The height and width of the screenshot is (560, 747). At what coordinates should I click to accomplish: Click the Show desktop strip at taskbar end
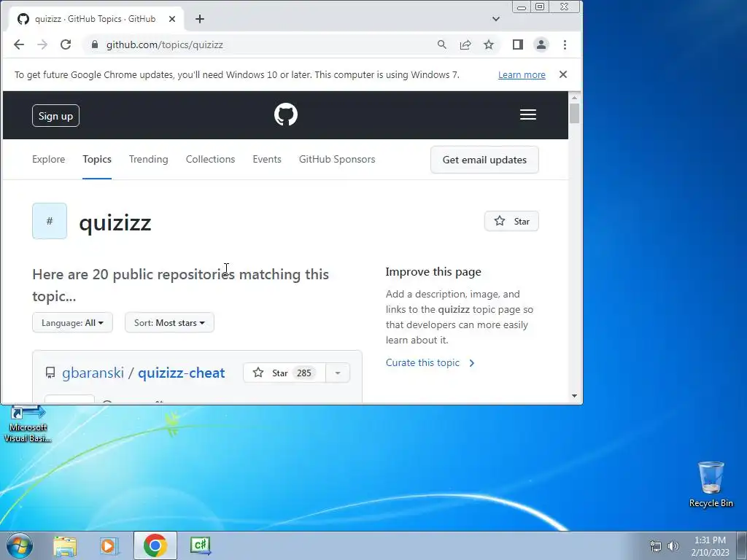[742, 545]
